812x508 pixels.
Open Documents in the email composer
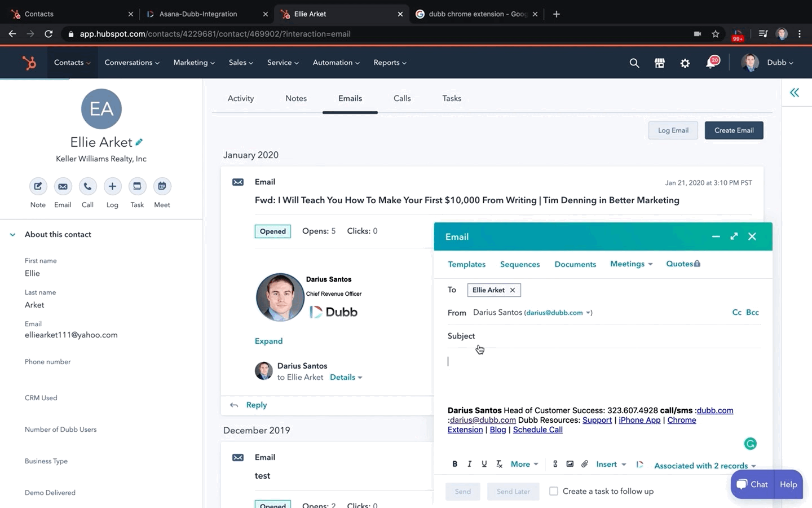[575, 264]
